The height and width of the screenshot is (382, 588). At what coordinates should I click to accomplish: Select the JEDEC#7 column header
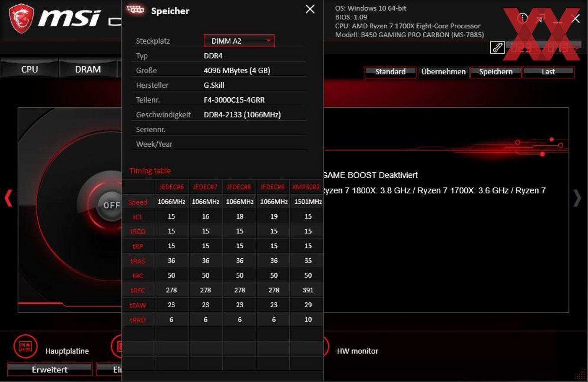click(205, 187)
